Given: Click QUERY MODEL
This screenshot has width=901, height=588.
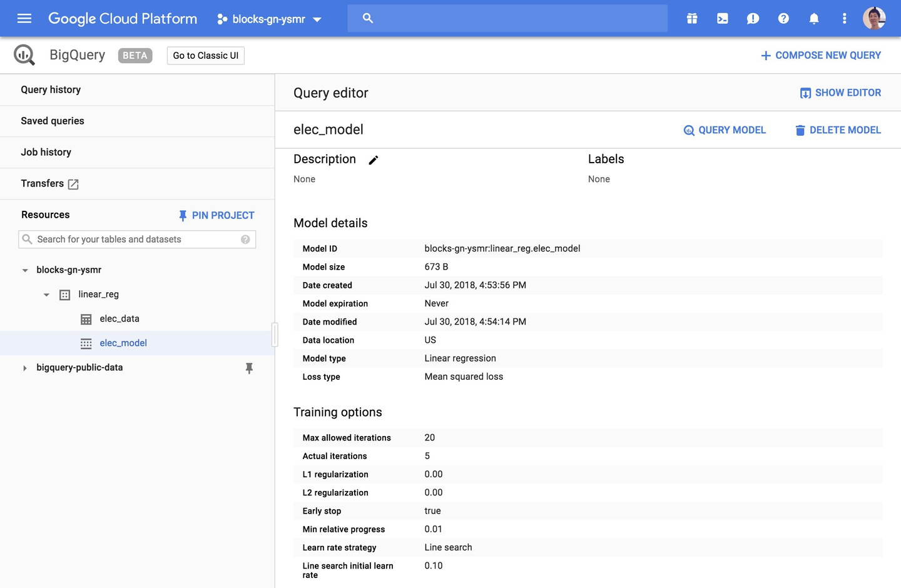Looking at the screenshot, I should pyautogui.click(x=725, y=130).
